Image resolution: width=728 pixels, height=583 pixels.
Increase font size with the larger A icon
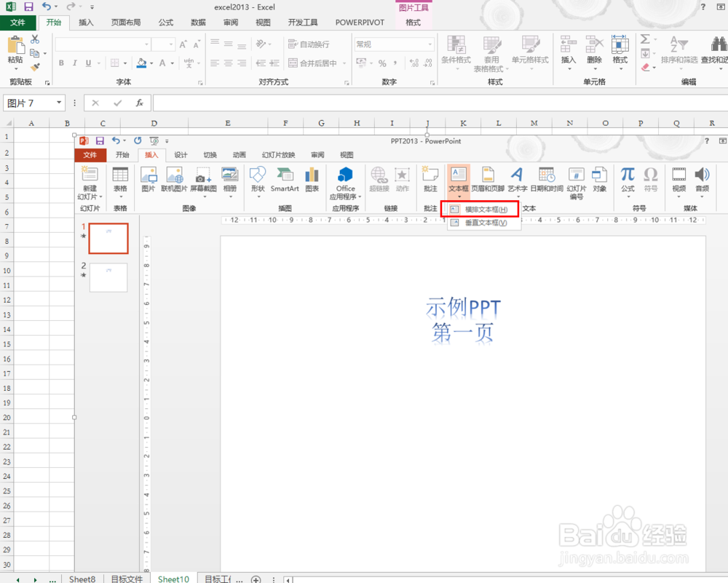(x=183, y=44)
